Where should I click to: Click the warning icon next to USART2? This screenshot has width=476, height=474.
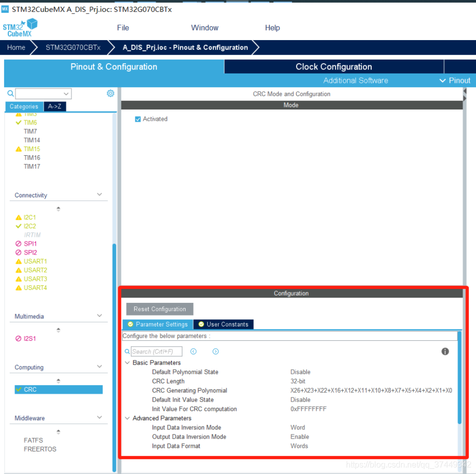coord(19,270)
